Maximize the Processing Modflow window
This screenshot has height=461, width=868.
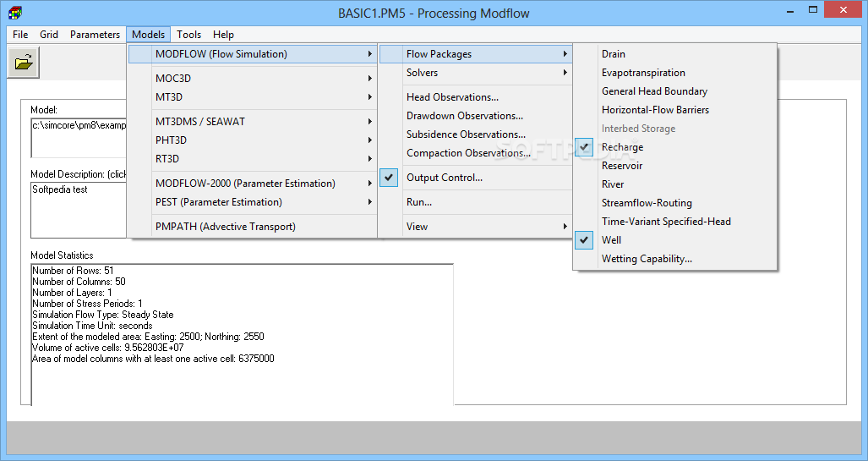[x=813, y=9]
